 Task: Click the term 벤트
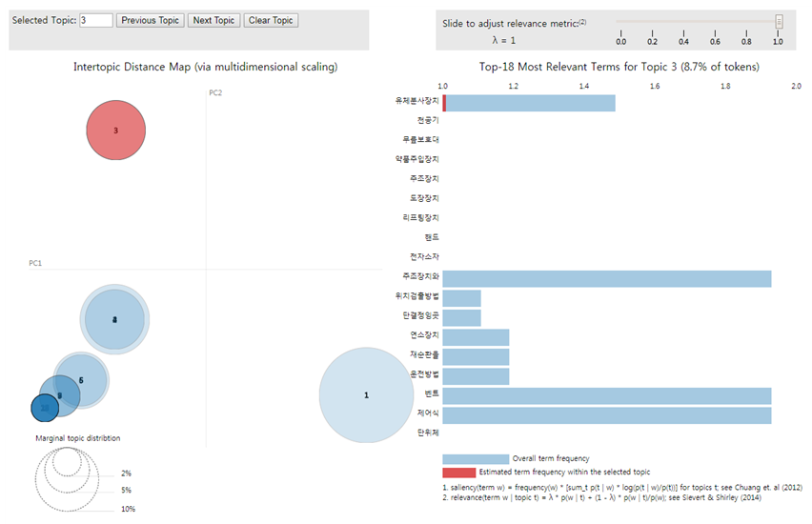[432, 393]
